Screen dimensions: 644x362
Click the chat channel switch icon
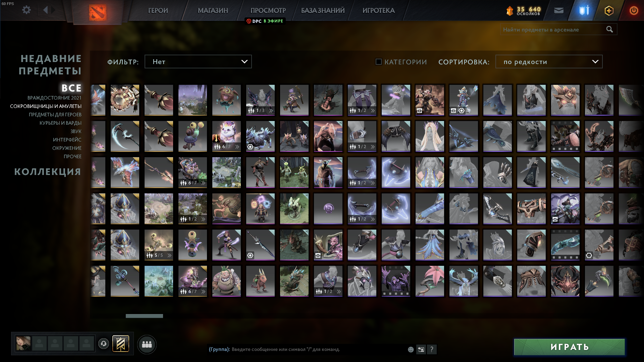click(421, 349)
